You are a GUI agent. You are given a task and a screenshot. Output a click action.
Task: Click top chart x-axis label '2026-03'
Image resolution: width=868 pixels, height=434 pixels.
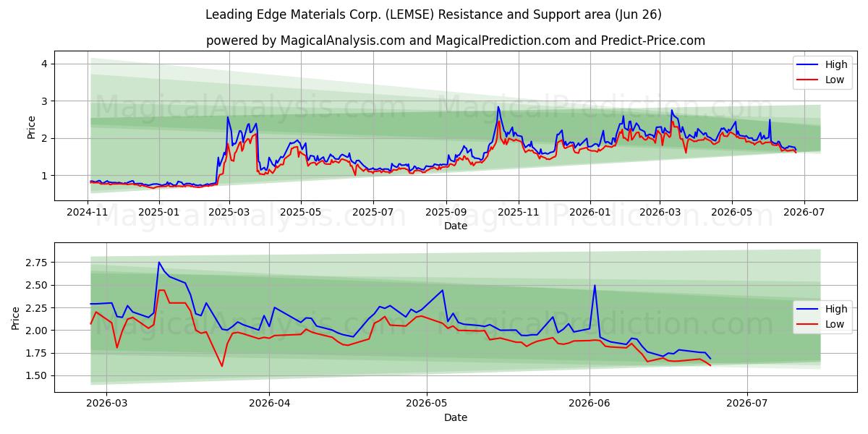coord(659,212)
